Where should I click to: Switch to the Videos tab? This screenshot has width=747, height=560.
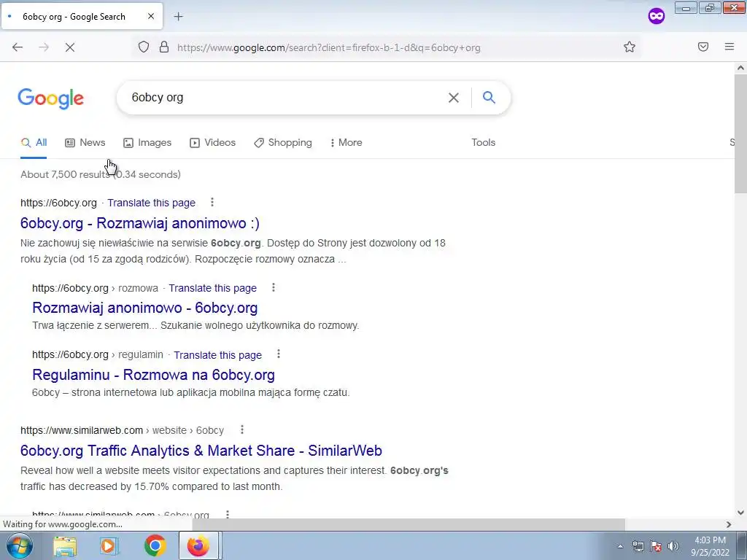pos(212,142)
